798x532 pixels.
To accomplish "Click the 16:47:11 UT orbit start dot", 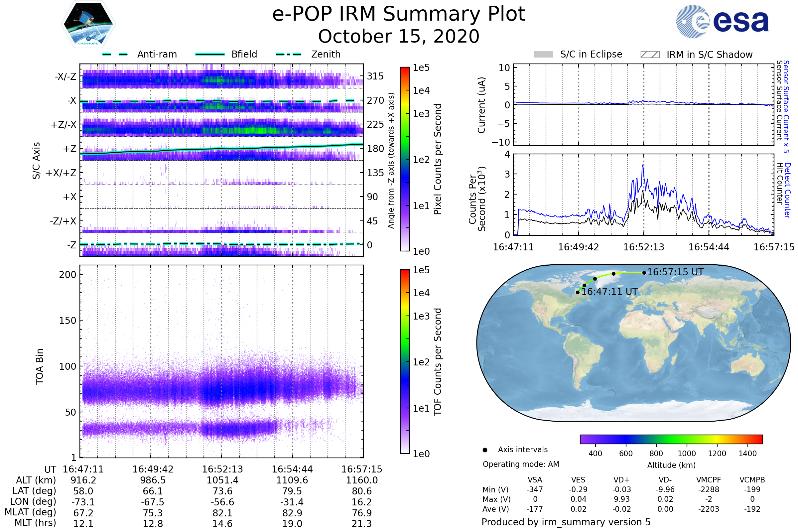I will [x=578, y=293].
